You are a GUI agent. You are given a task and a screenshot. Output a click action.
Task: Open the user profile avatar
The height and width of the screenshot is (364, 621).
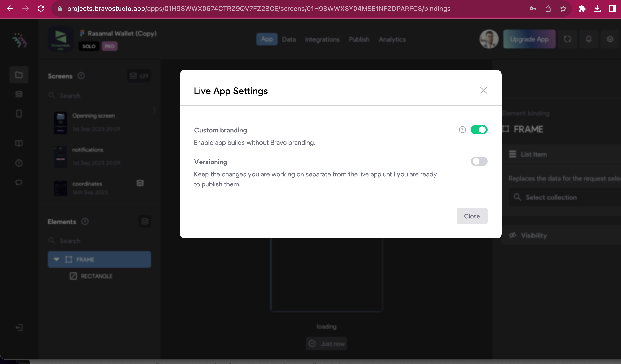tap(489, 39)
